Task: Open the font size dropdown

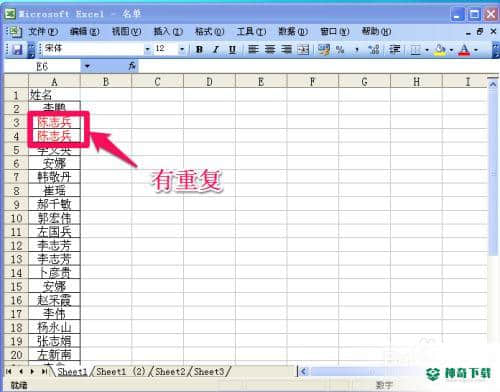Action: pos(182,50)
